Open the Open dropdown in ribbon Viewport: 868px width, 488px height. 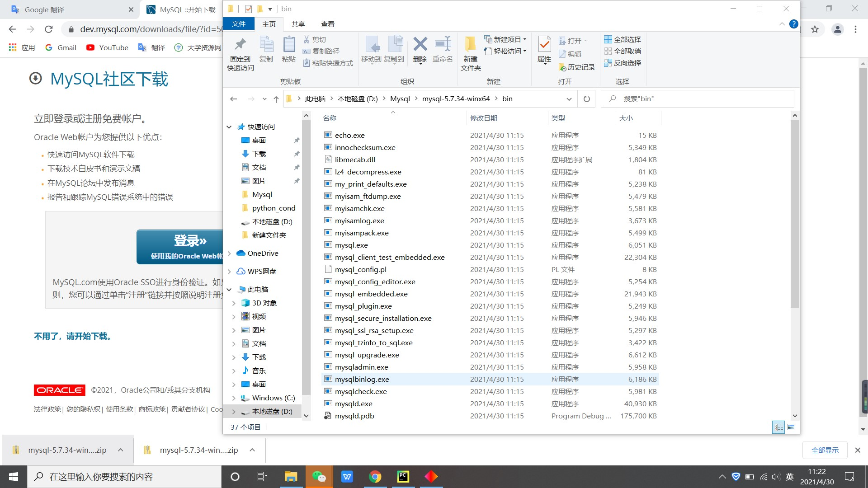(x=573, y=41)
